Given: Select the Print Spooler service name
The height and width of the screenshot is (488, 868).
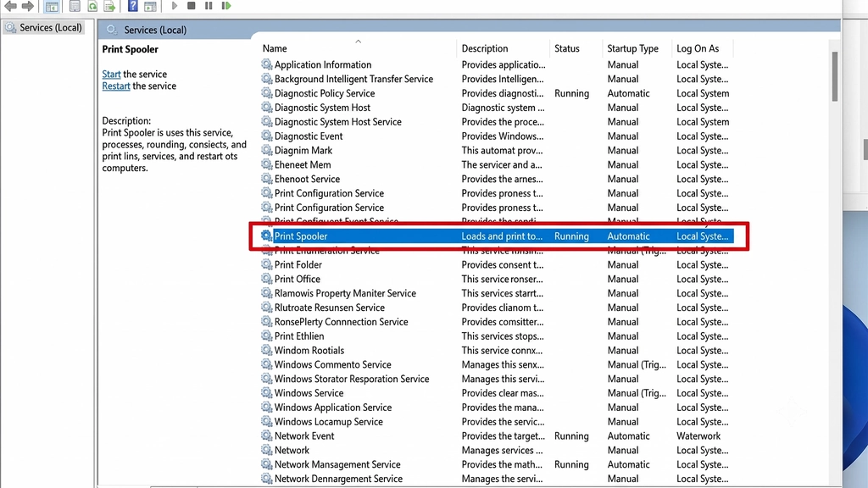Looking at the screenshot, I should pyautogui.click(x=301, y=236).
